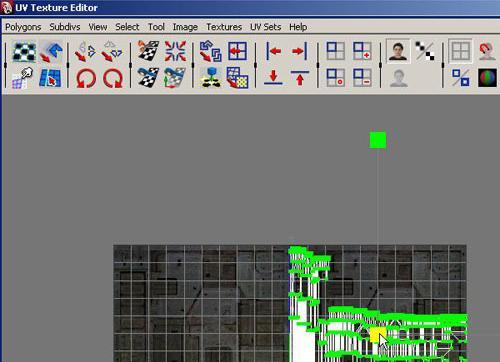Open the UV Sets menu
500x362 pixels.
(266, 27)
